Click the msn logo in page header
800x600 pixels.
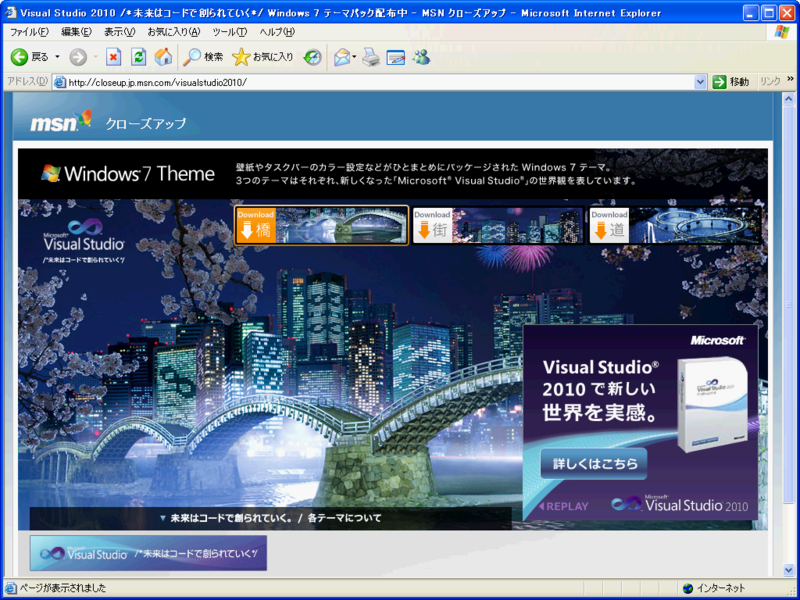[x=61, y=121]
